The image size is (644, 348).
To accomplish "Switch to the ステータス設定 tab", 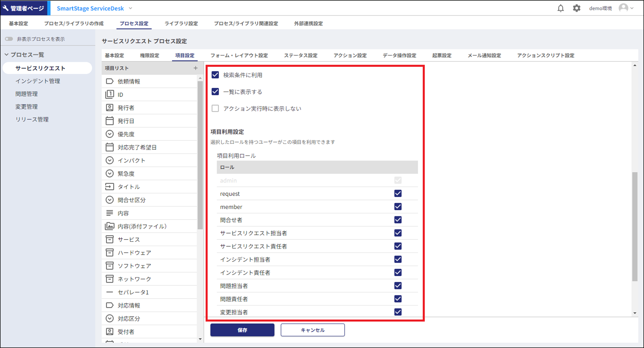I will [x=300, y=55].
